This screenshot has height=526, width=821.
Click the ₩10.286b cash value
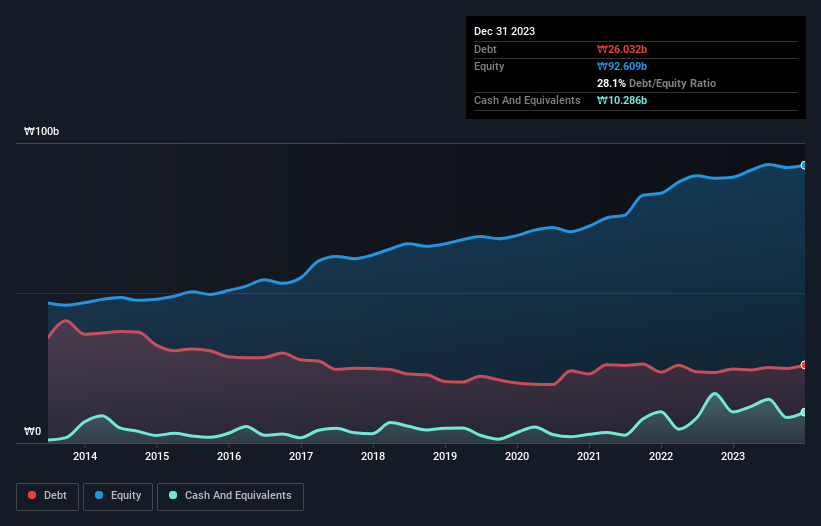[622, 100]
